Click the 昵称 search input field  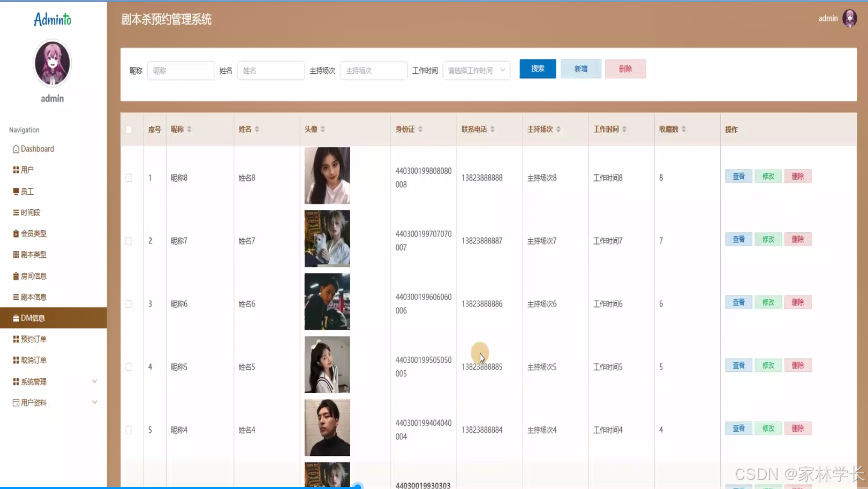(x=181, y=70)
